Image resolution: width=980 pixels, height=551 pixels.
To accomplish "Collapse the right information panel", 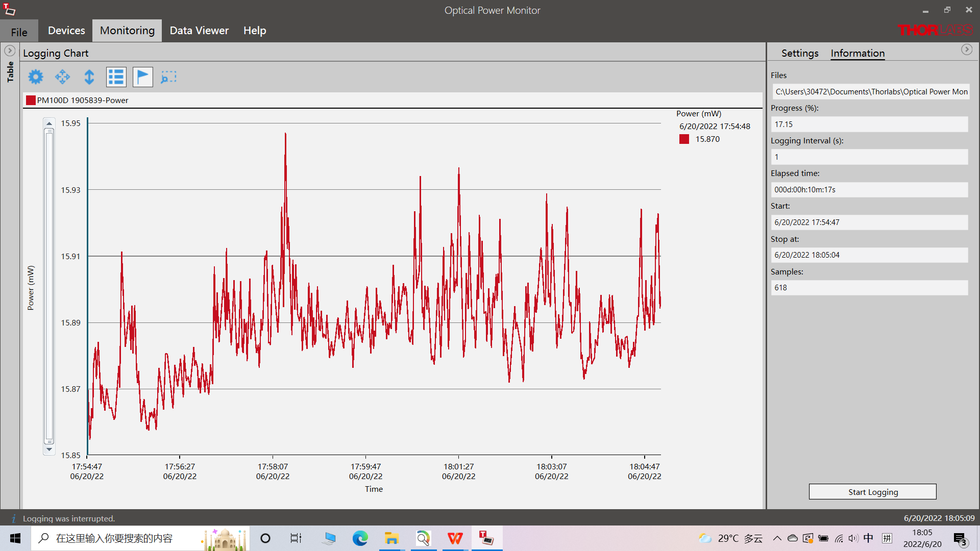I will tap(967, 49).
